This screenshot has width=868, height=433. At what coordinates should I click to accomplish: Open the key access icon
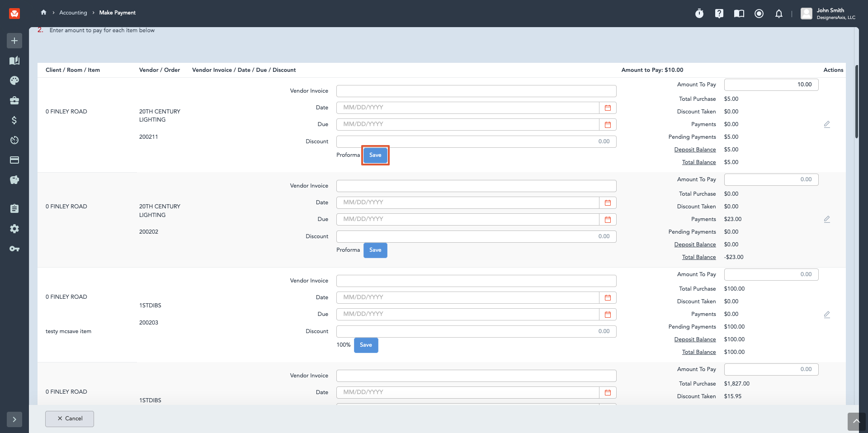tap(14, 249)
